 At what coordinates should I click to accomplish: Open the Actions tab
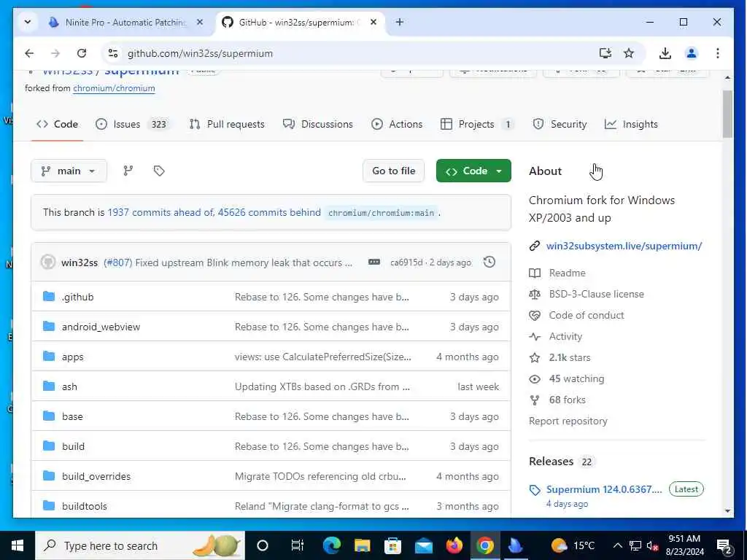coord(397,124)
